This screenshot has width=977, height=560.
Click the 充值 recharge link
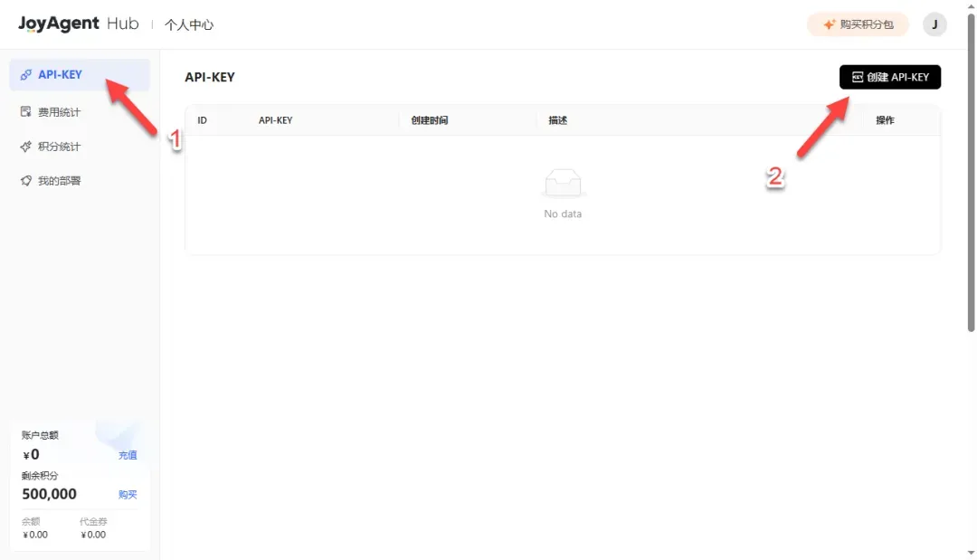tap(128, 455)
